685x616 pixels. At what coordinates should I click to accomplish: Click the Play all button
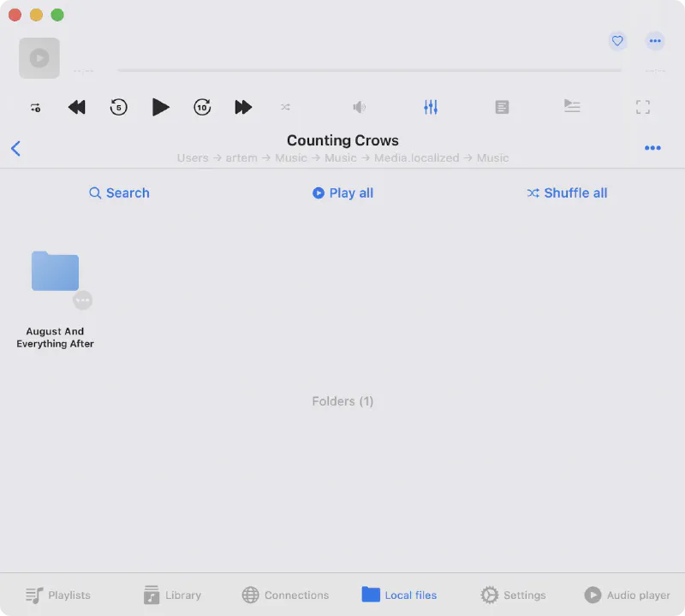tap(342, 193)
